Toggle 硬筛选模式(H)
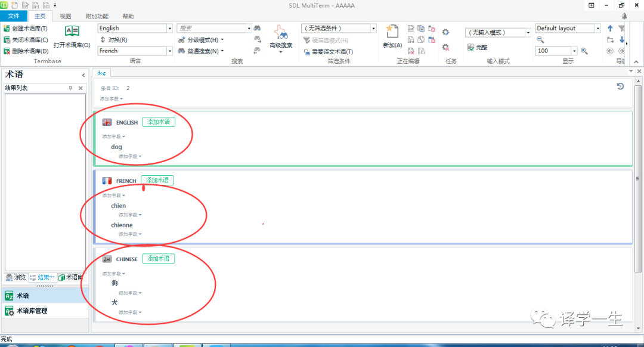This screenshot has height=347, width=644. pyautogui.click(x=326, y=40)
